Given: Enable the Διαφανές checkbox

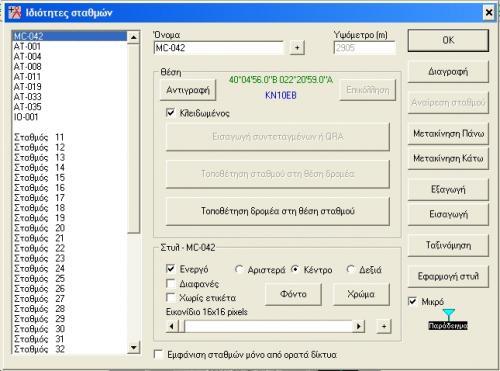Looking at the screenshot, I should (x=170, y=284).
